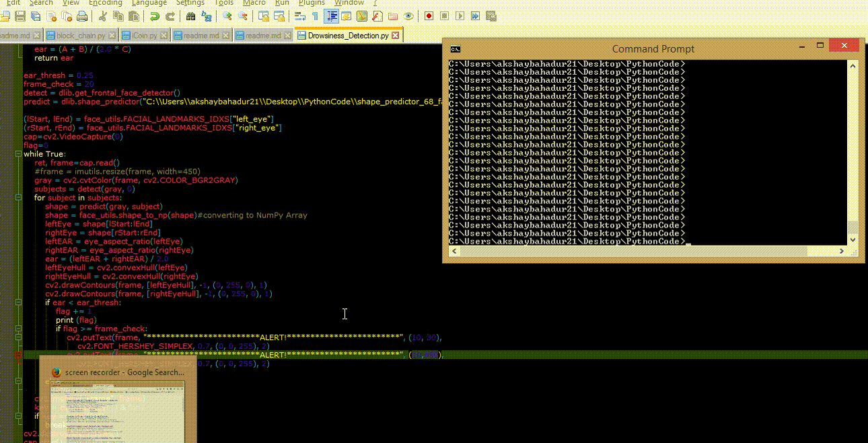Open the Plugins menu
Screen dimensions: 868x443
[312, 3]
